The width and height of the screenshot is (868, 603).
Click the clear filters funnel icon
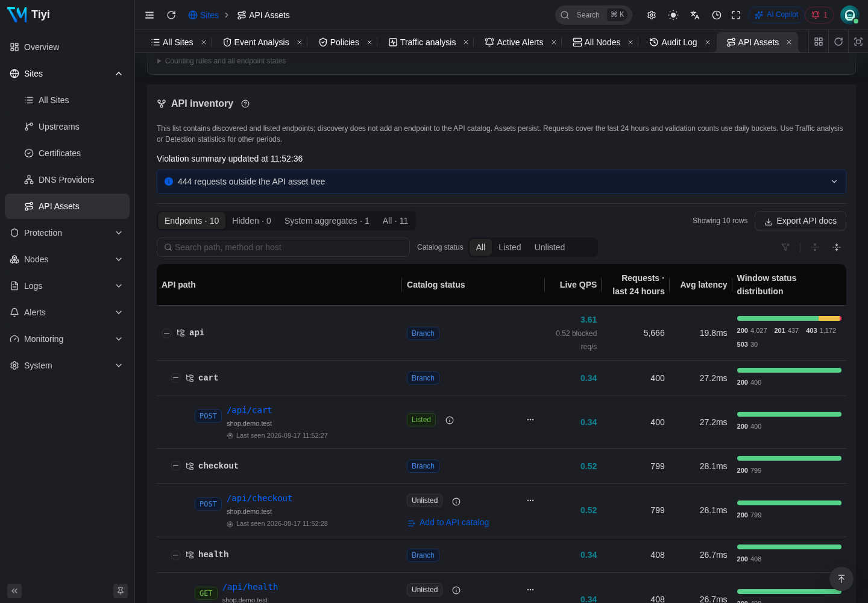tap(785, 247)
